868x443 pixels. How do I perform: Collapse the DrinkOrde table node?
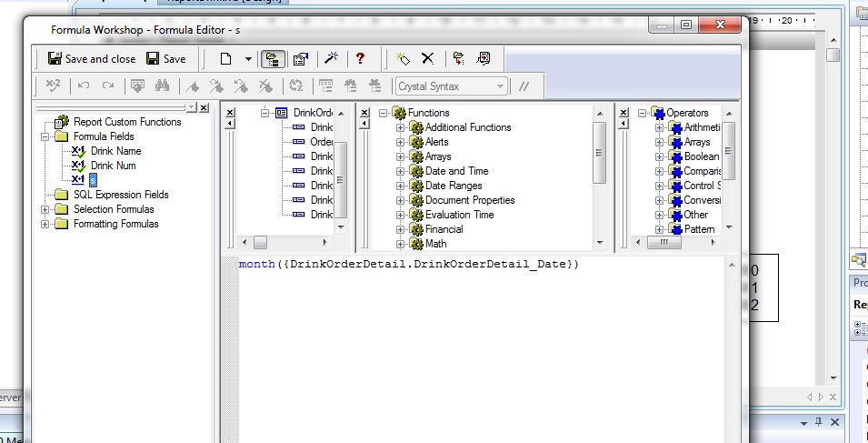[264, 113]
